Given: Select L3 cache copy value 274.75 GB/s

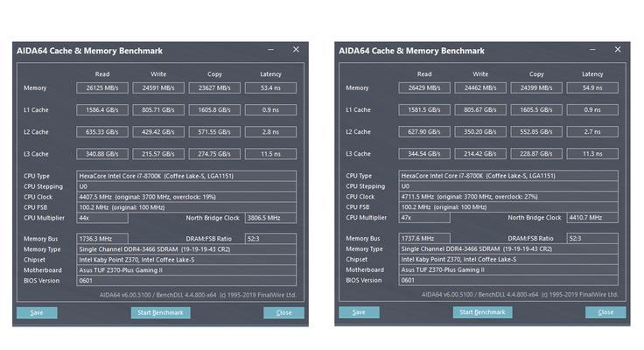Looking at the screenshot, I should tap(214, 154).
